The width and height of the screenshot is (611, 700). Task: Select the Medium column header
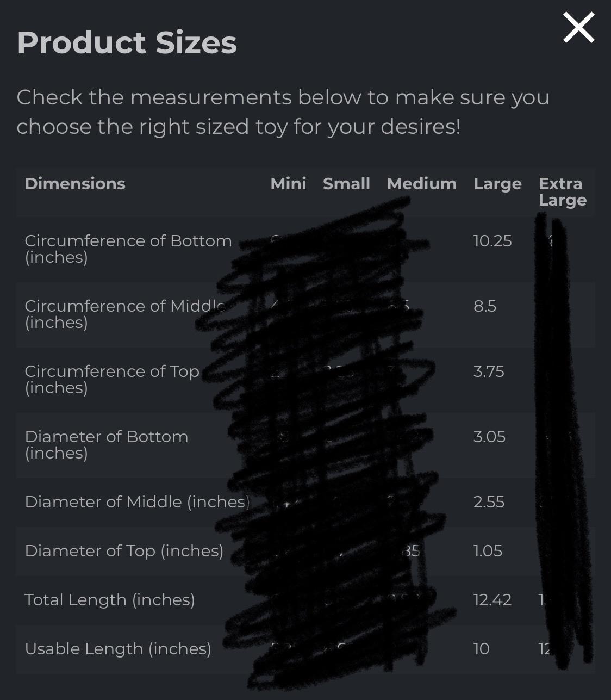pos(421,184)
